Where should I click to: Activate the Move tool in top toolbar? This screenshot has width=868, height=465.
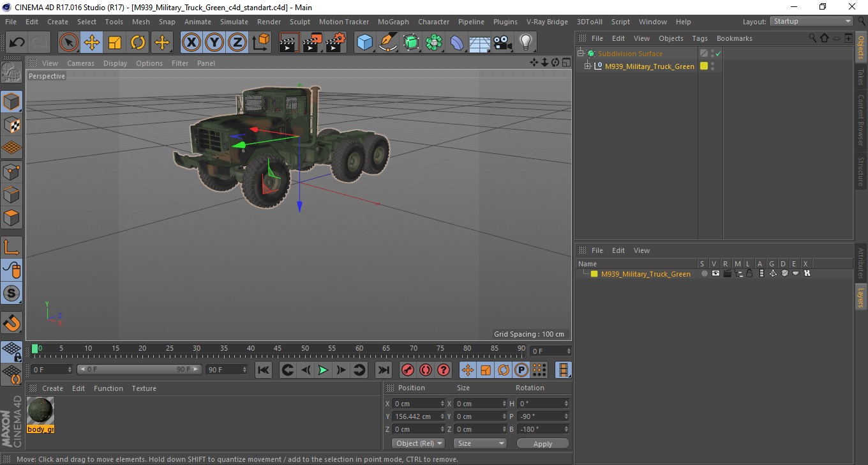92,43
